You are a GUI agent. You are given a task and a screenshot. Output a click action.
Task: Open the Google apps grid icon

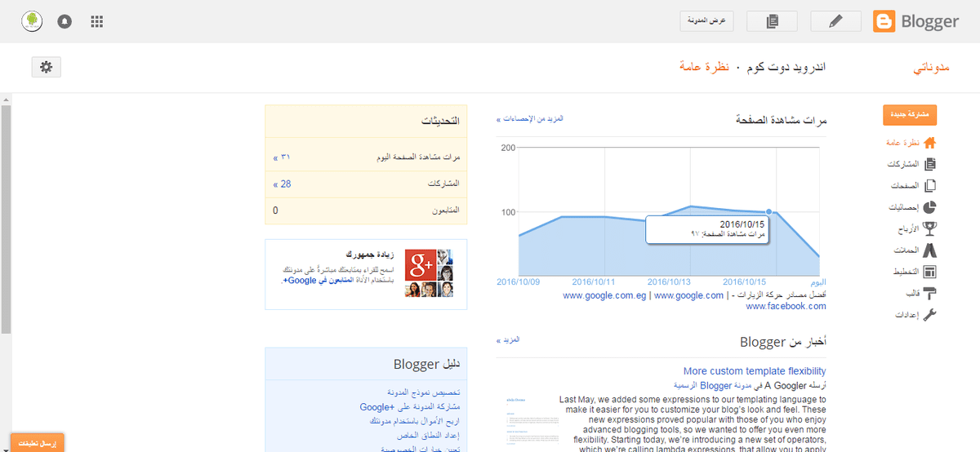click(96, 21)
